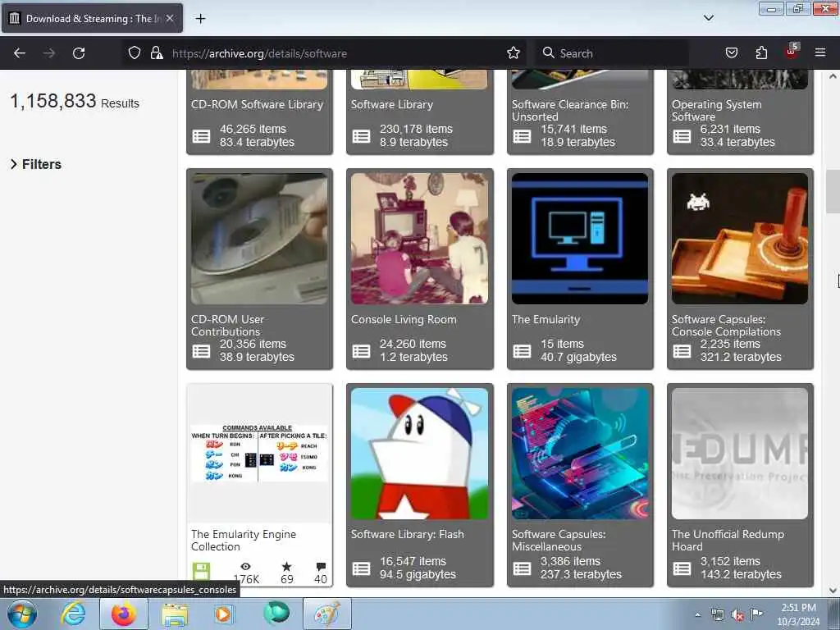The width and height of the screenshot is (840, 630).
Task: Click the collection icon on Software Library card
Action: coord(361,136)
